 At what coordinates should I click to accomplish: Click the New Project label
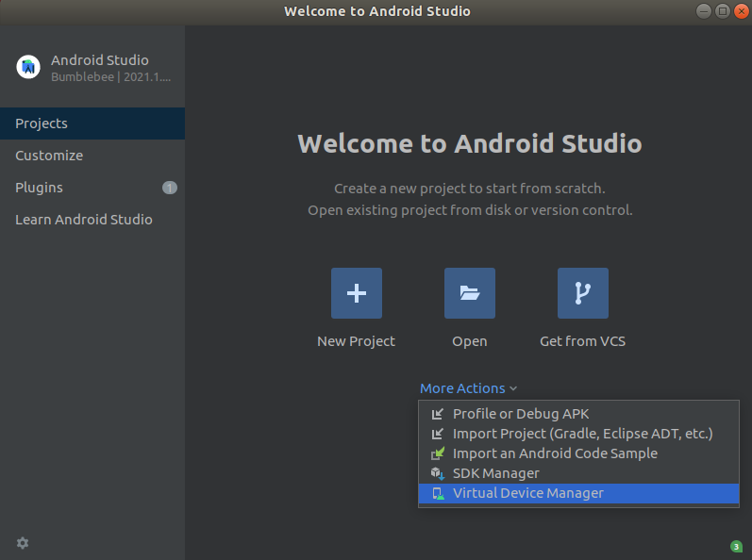pyautogui.click(x=356, y=341)
